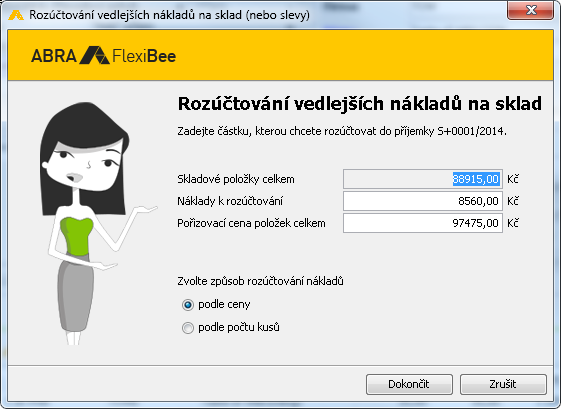Viewport: 561px width, 409px height.
Task: Select the Pořizovací cena položek celkem field
Action: 423,223
